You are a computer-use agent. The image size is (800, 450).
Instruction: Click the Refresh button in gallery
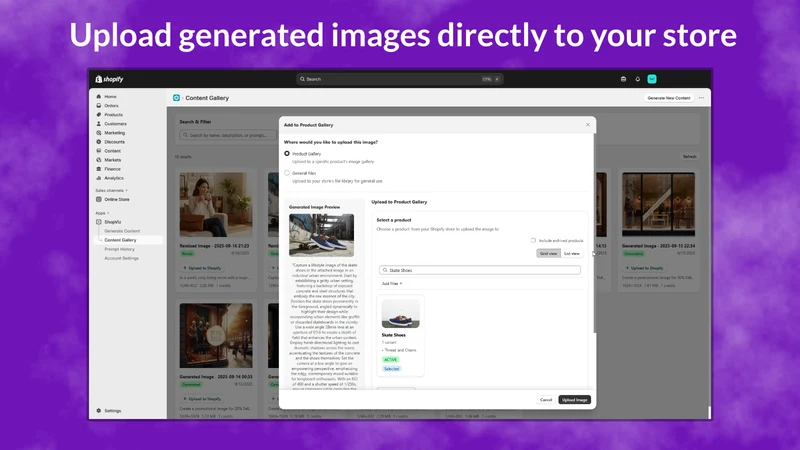689,157
